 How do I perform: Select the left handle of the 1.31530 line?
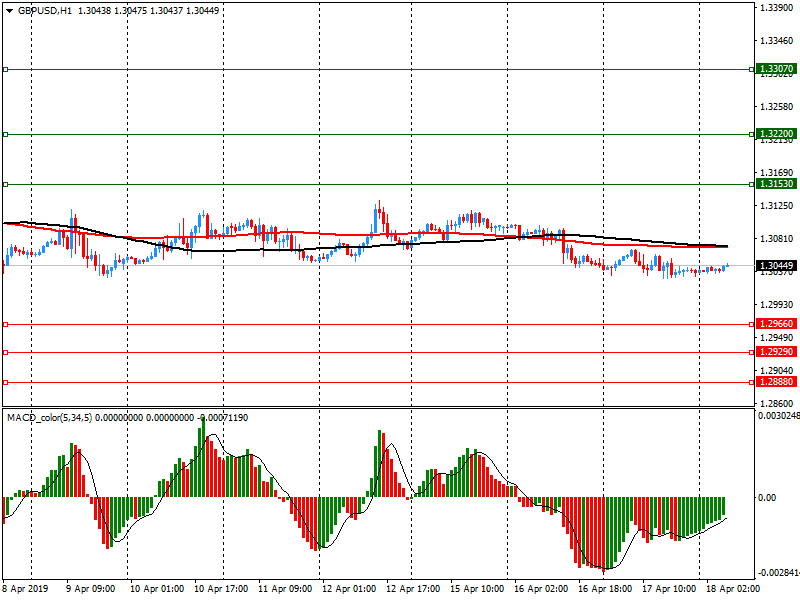click(5, 184)
